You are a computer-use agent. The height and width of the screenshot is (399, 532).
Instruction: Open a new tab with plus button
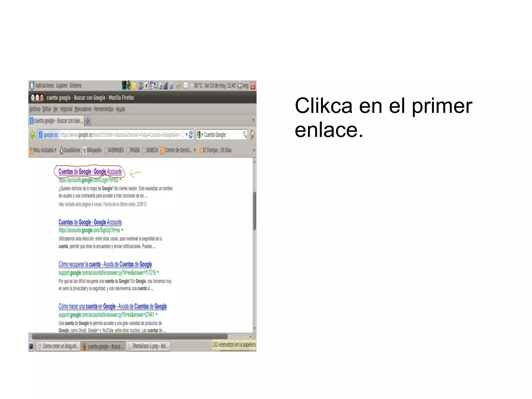click(88, 121)
